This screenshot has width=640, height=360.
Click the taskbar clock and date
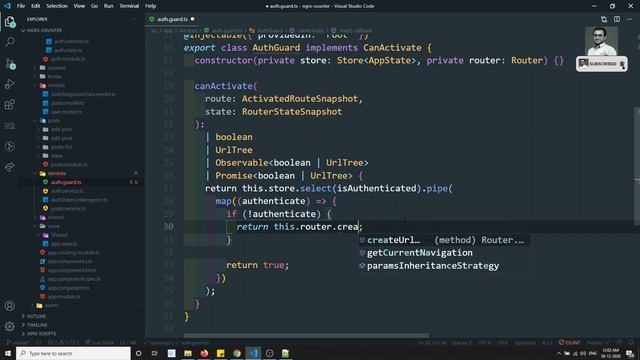point(611,353)
